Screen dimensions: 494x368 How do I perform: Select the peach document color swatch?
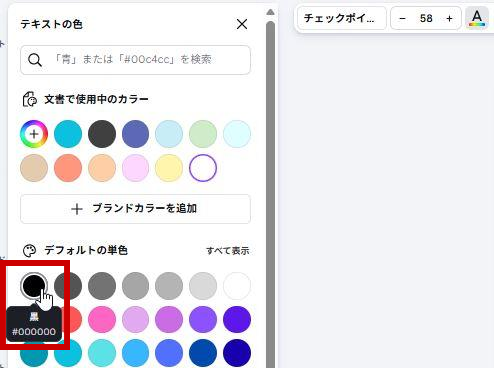pos(102,168)
